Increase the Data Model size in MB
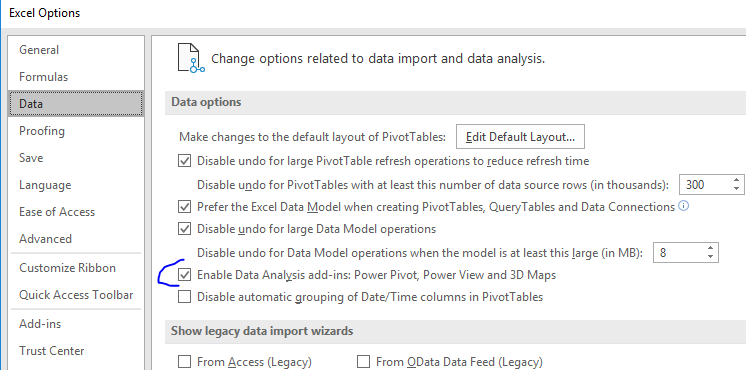The width and height of the screenshot is (746, 370). (x=710, y=248)
